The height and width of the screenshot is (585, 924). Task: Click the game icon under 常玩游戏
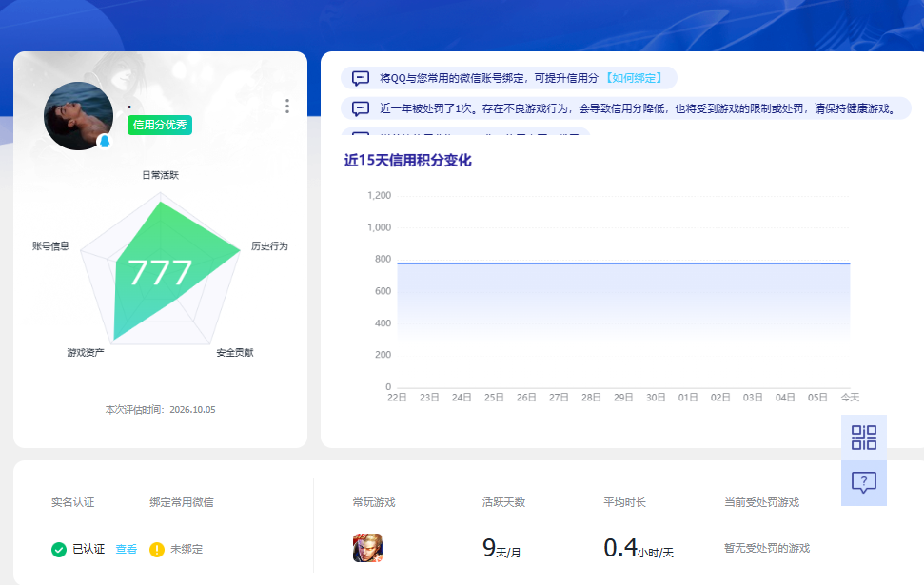click(x=367, y=548)
